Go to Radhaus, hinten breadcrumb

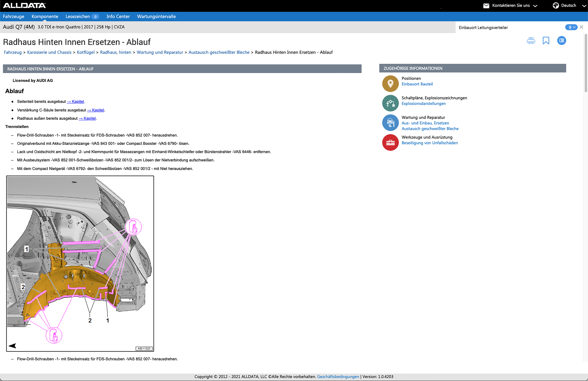coord(115,52)
